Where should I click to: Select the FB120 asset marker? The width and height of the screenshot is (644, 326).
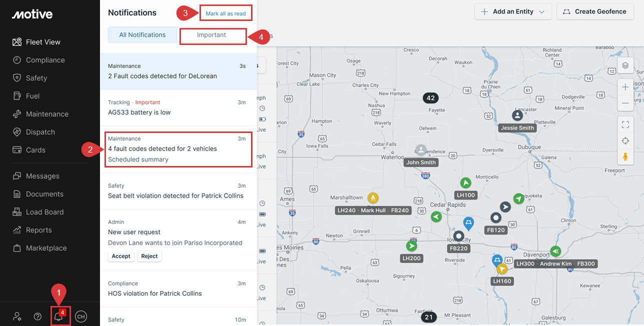(495, 218)
